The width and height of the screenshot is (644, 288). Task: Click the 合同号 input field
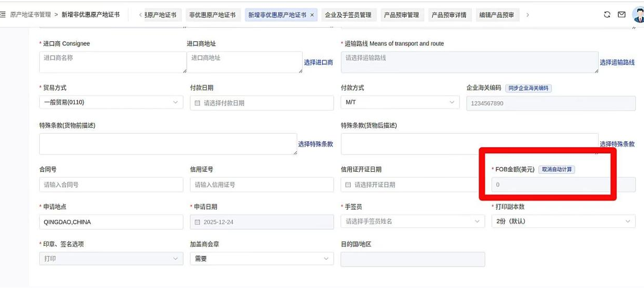click(111, 185)
